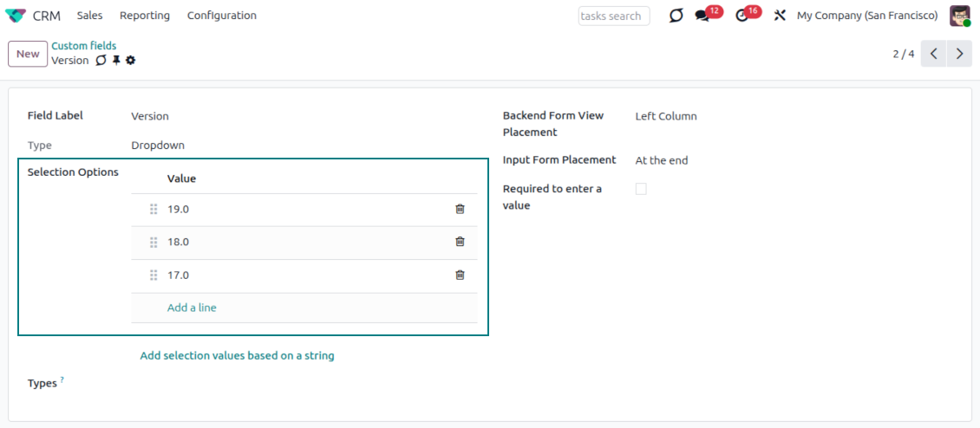Click the drag handle of the 19.0 row
The height and width of the screenshot is (428, 980).
tap(154, 209)
